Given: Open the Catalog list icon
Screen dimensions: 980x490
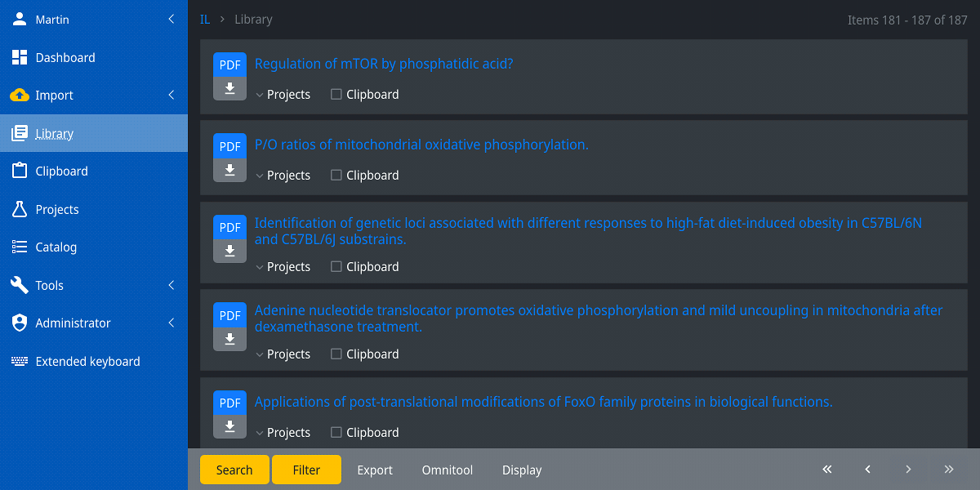Looking at the screenshot, I should [20, 247].
